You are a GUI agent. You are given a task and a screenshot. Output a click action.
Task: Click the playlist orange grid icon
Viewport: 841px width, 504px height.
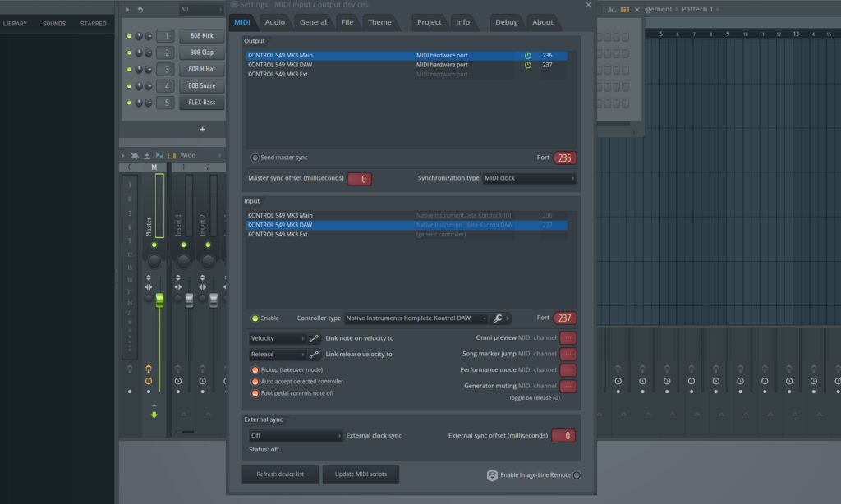[x=624, y=9]
